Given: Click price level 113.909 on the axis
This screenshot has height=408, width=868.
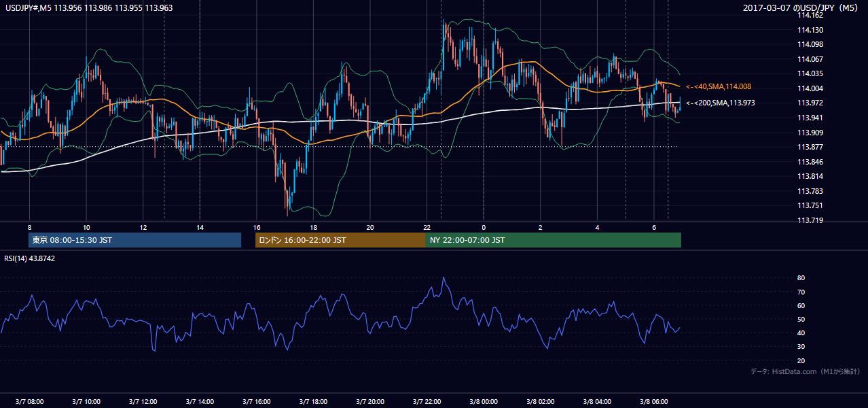Looking at the screenshot, I should click(x=811, y=133).
